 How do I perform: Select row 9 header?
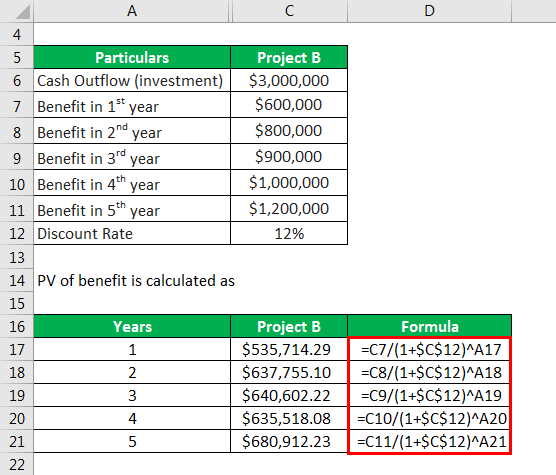(x=17, y=157)
